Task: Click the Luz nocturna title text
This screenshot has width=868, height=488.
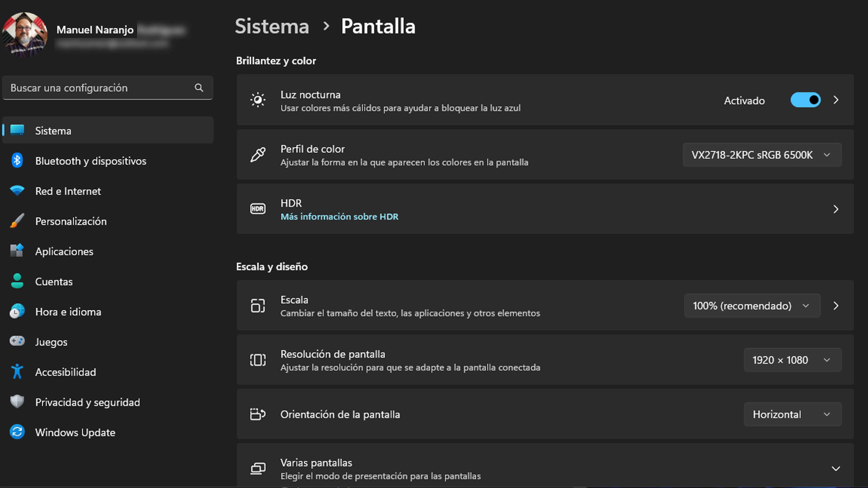Action: point(310,95)
